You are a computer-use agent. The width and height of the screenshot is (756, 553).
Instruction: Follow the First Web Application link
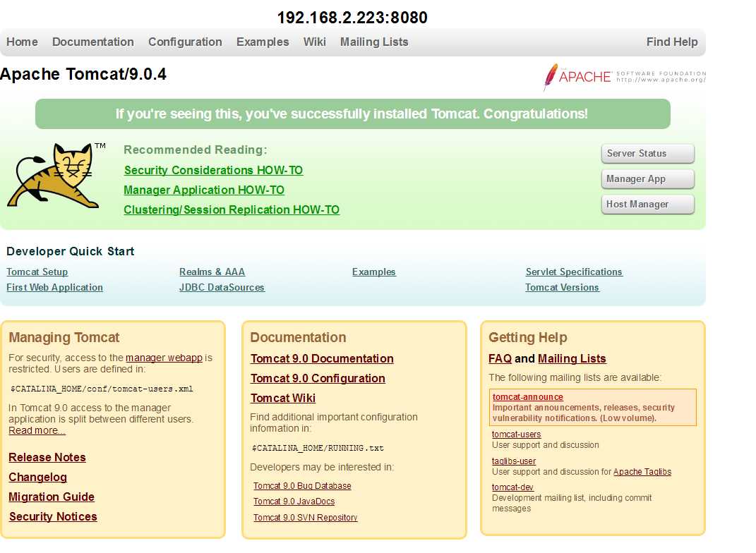[54, 287]
